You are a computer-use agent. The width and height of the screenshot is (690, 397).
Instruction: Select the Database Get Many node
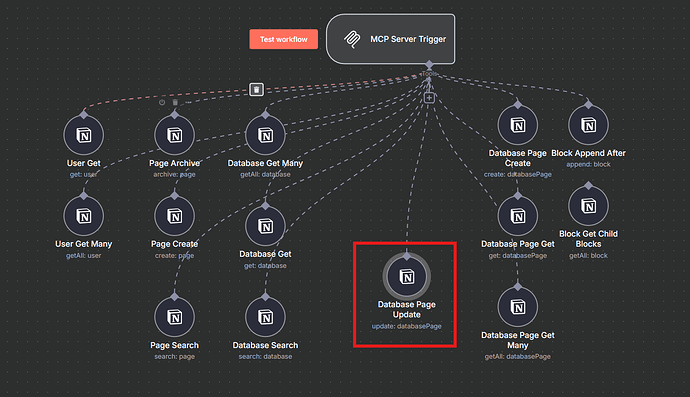click(265, 135)
